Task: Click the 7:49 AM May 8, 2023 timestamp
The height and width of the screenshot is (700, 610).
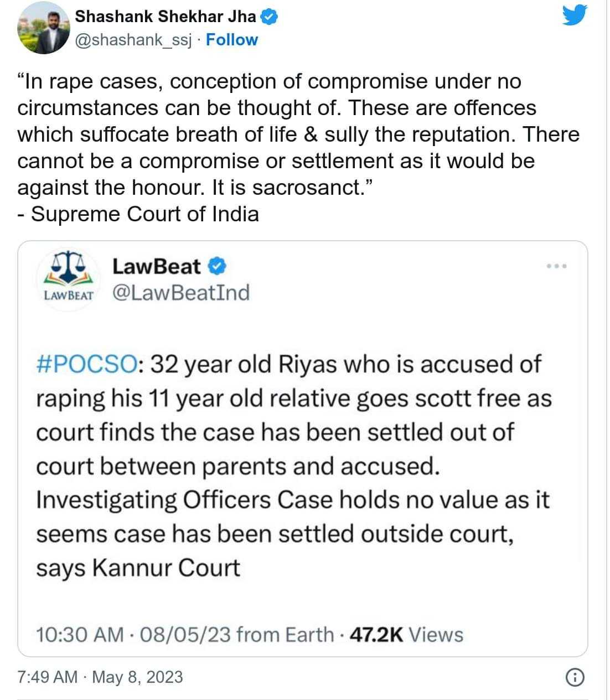Action: click(100, 677)
